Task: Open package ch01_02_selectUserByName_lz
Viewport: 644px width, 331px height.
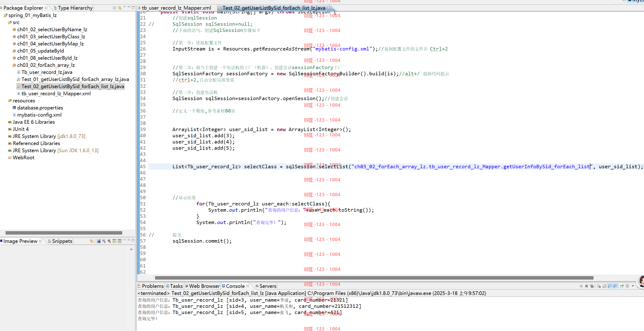Action: pyautogui.click(x=50, y=30)
